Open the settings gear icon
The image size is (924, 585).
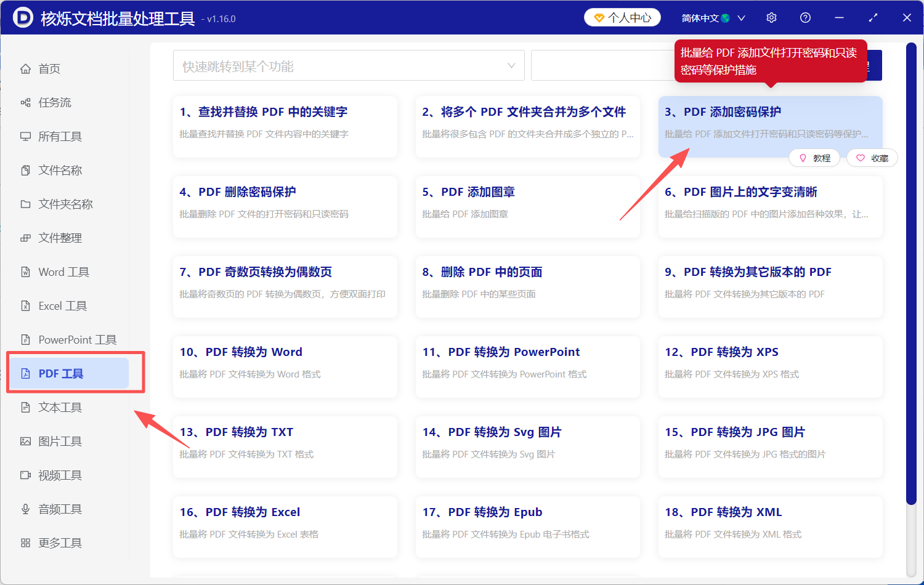click(771, 18)
